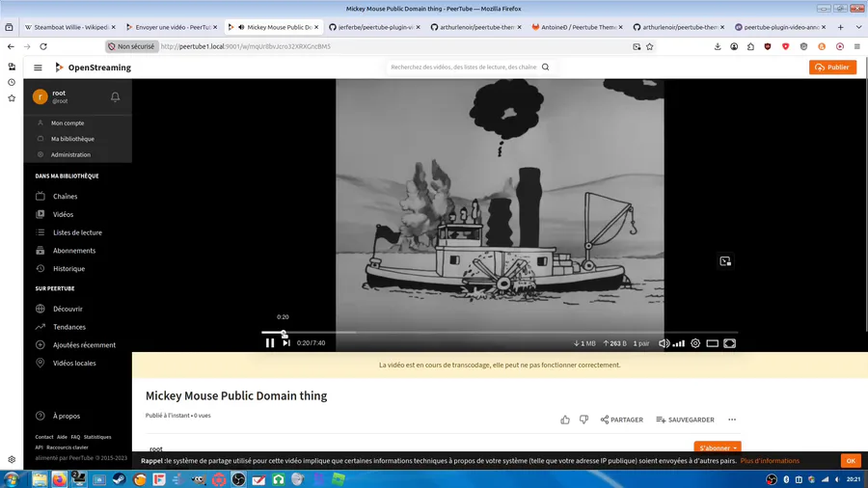Open Windows Start menu
Image resolution: width=868 pixels, height=488 pixels.
pos(11,479)
